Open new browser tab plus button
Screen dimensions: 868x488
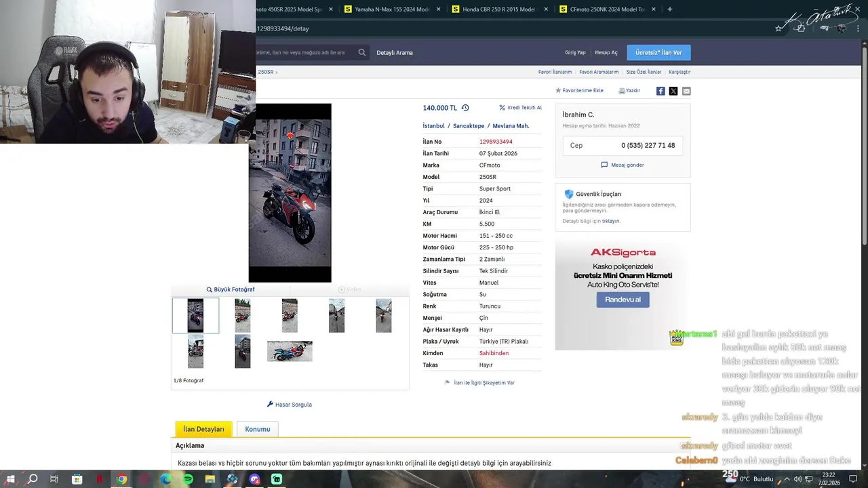click(670, 9)
